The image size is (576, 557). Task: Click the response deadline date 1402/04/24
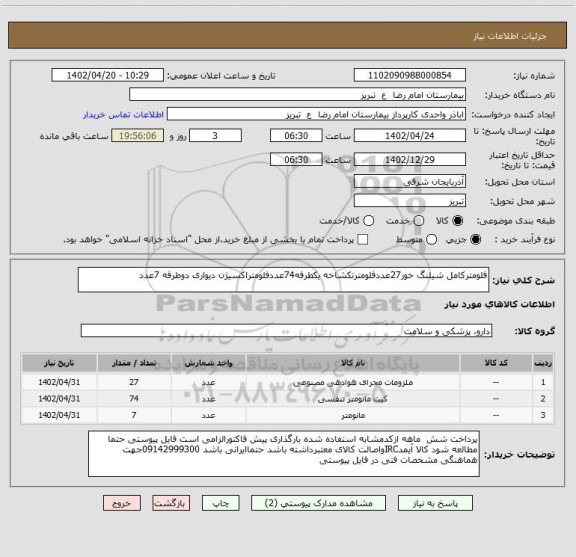(410, 136)
